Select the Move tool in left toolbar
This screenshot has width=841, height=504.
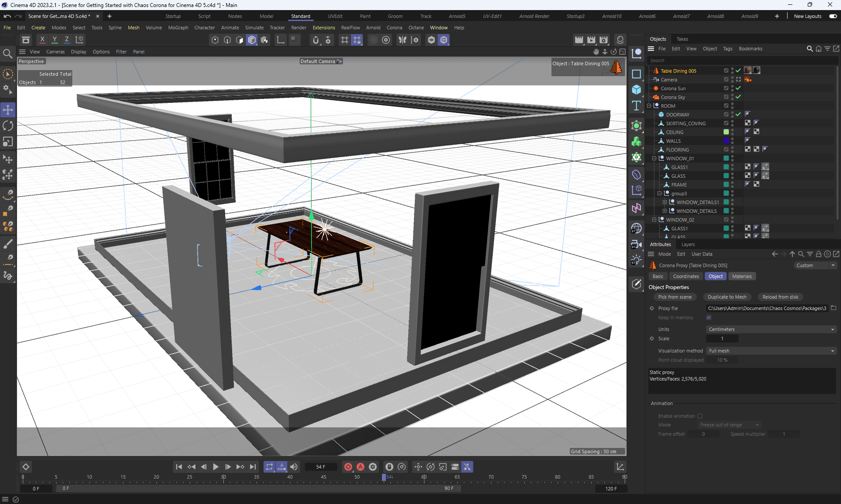tap(8, 109)
